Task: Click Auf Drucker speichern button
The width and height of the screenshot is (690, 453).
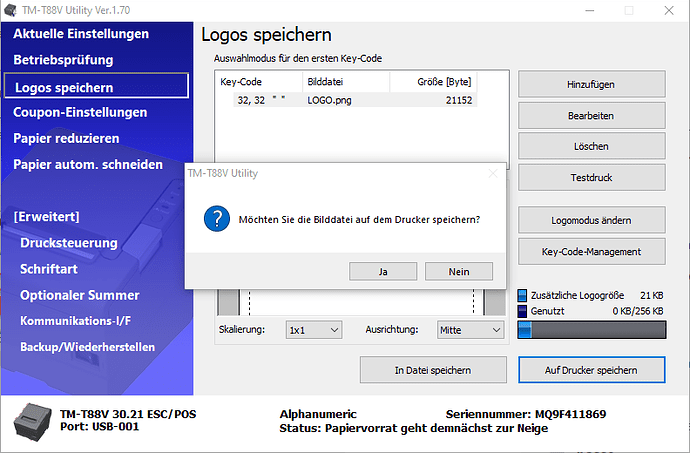Action: [x=591, y=370]
